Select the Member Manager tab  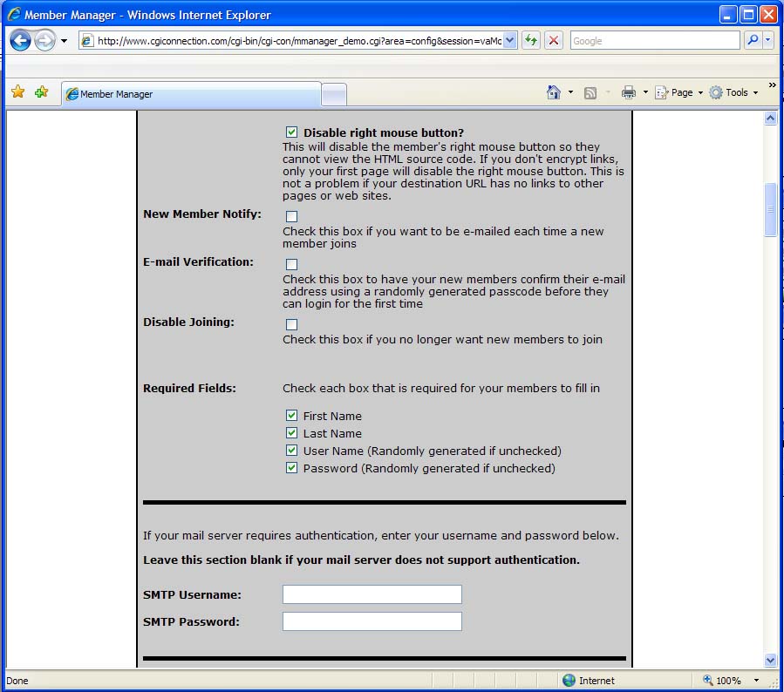tap(191, 94)
